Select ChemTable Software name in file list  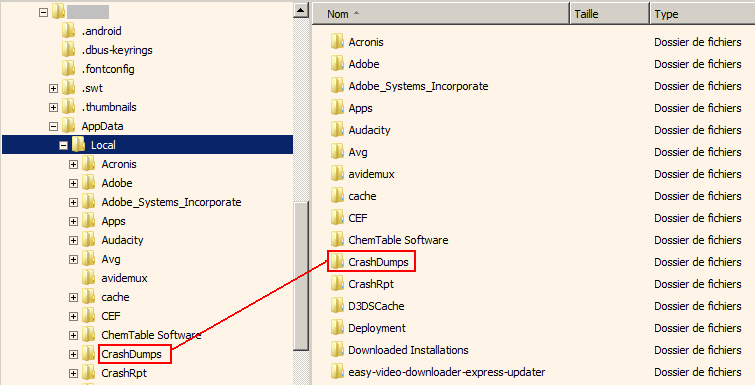(398, 240)
